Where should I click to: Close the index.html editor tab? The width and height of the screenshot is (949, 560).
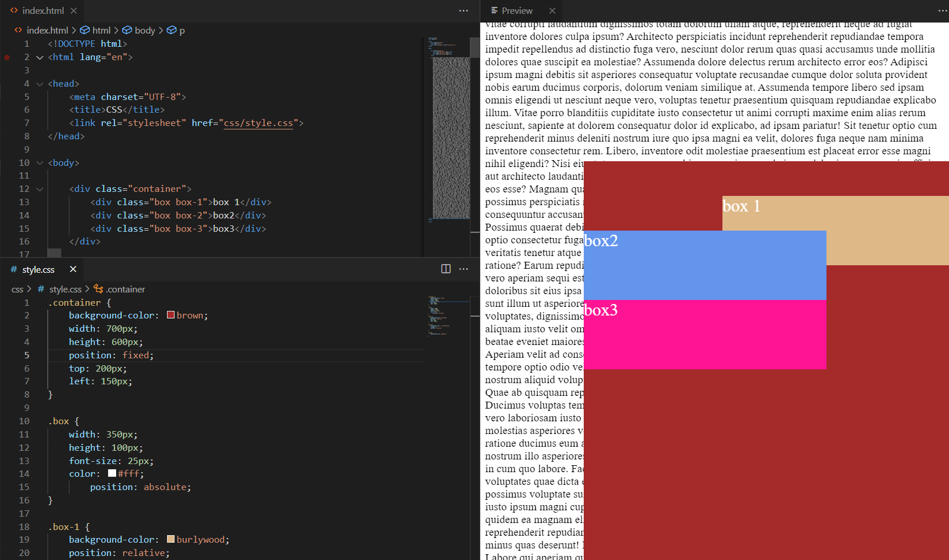73,10
